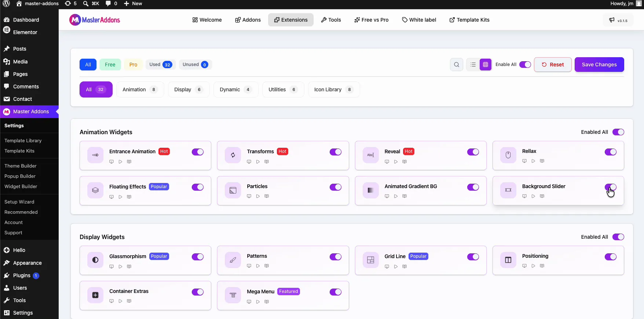The height and width of the screenshot is (319, 644).
Task: Open live demo icon for Transforms
Action: point(249,162)
